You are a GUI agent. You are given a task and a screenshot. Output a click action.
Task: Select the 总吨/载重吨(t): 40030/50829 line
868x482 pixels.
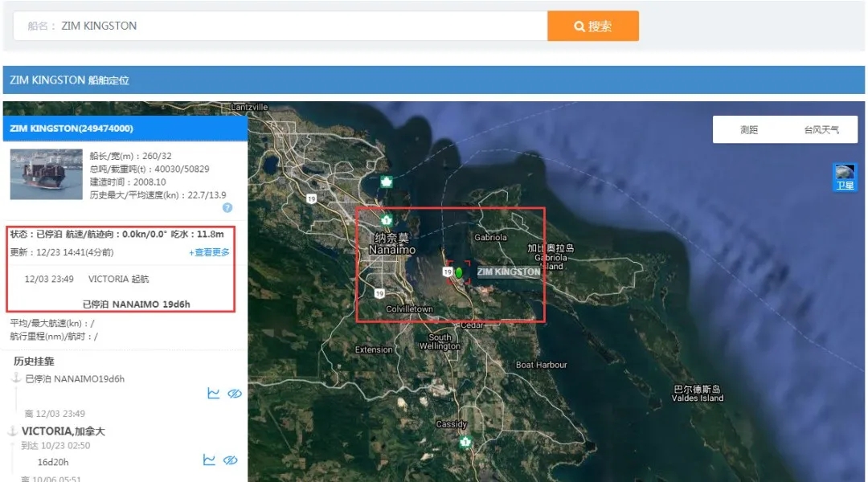[x=149, y=169]
